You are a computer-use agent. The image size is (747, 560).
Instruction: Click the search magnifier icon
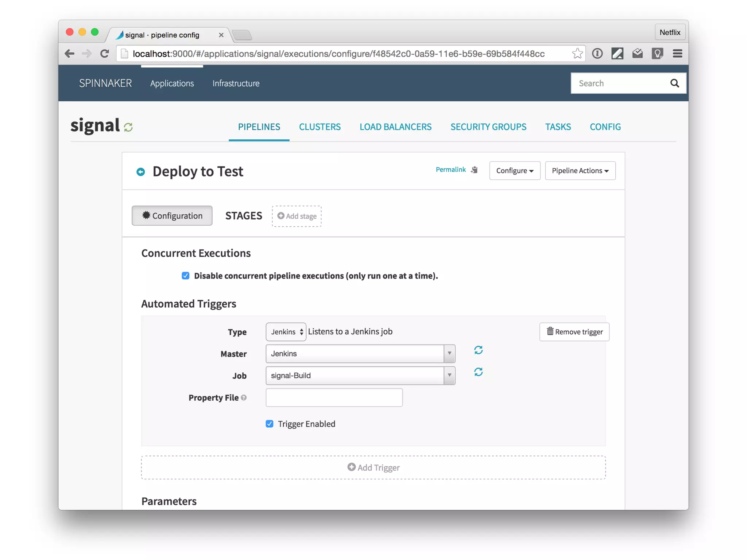674,83
